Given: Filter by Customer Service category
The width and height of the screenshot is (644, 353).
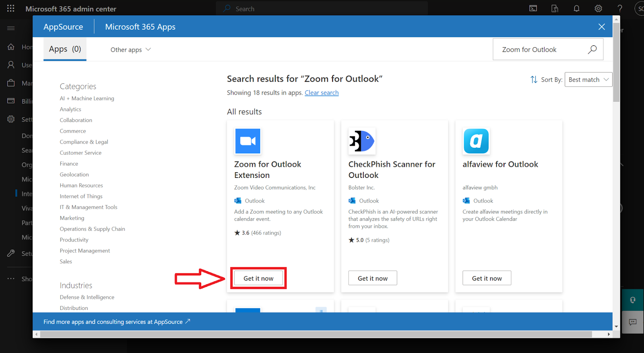Looking at the screenshot, I should [x=80, y=153].
